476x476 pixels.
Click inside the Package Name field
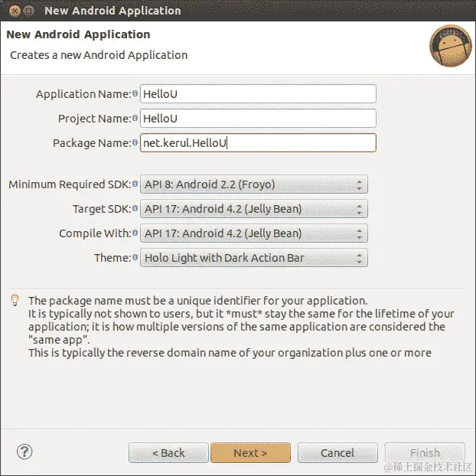(258, 142)
